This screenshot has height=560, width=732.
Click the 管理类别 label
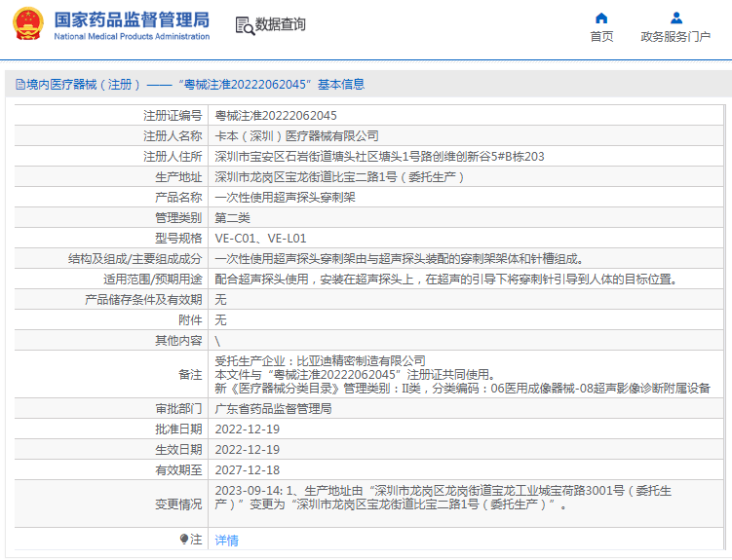(x=178, y=218)
